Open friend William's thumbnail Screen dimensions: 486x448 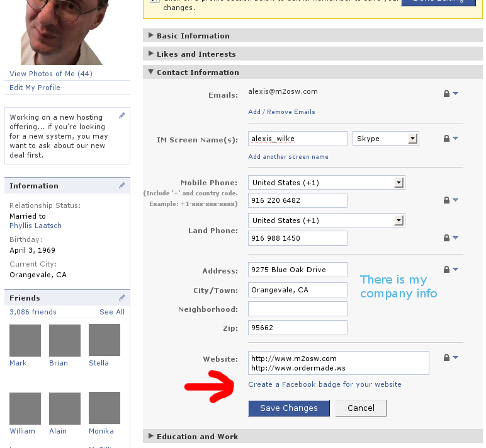point(25,408)
